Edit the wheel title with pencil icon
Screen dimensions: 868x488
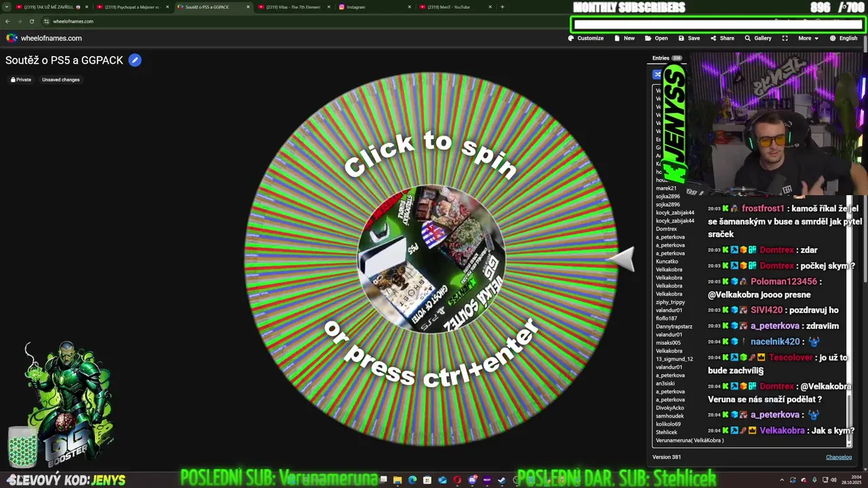[135, 60]
